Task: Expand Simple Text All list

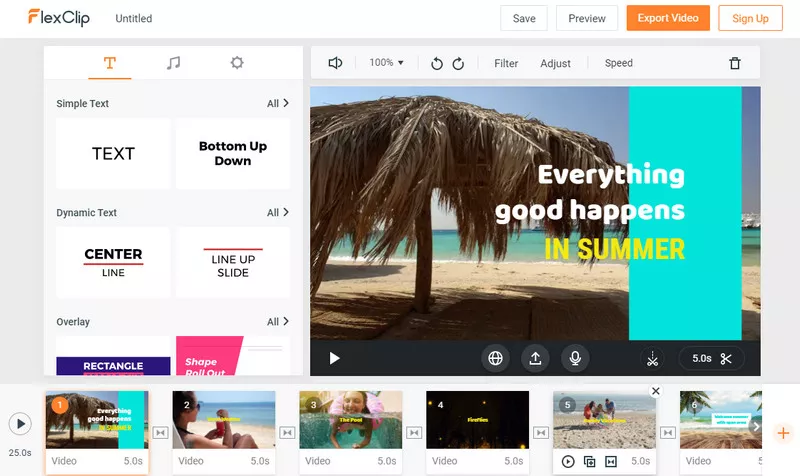Action: 278,103
